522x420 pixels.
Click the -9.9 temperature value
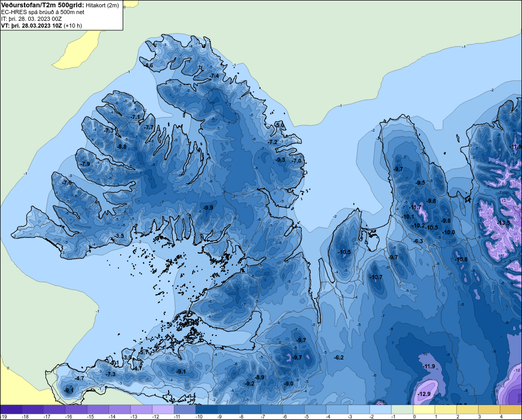click(x=208, y=208)
